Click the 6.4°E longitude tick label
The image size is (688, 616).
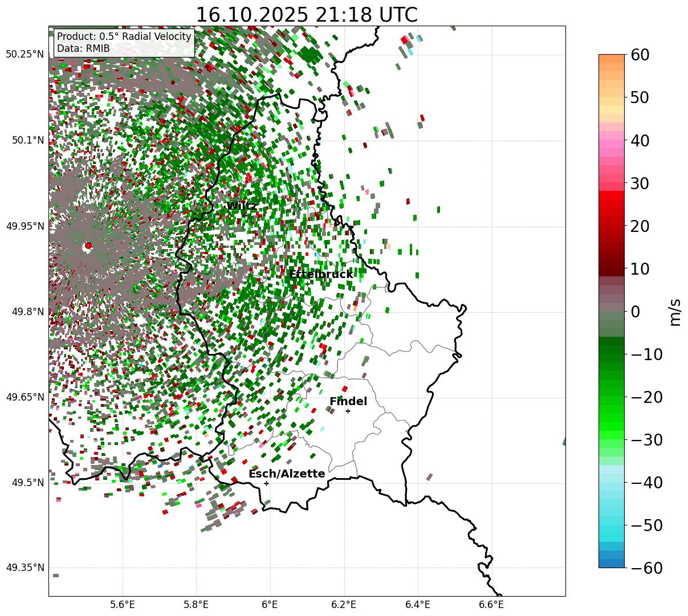(x=418, y=605)
